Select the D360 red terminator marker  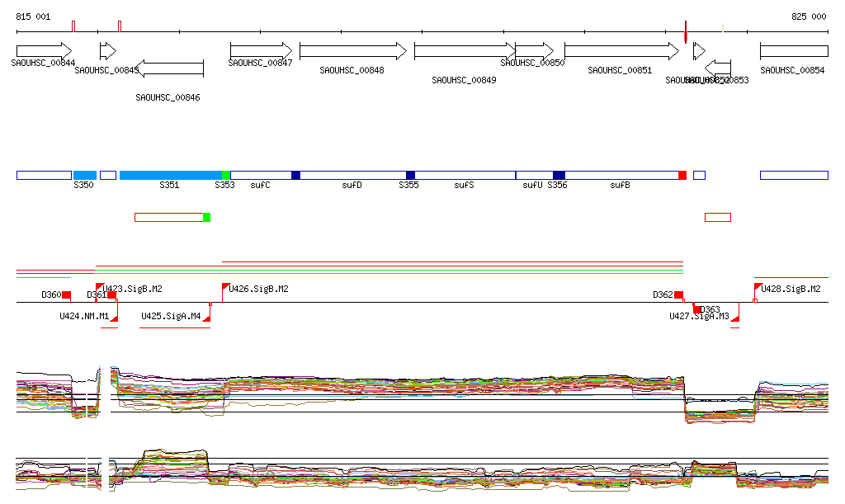tap(66, 295)
